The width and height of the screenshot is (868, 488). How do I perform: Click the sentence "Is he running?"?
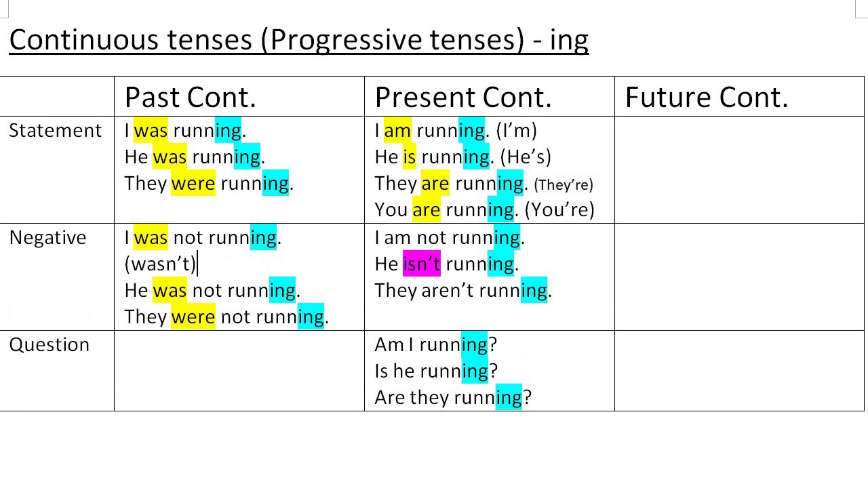point(435,371)
